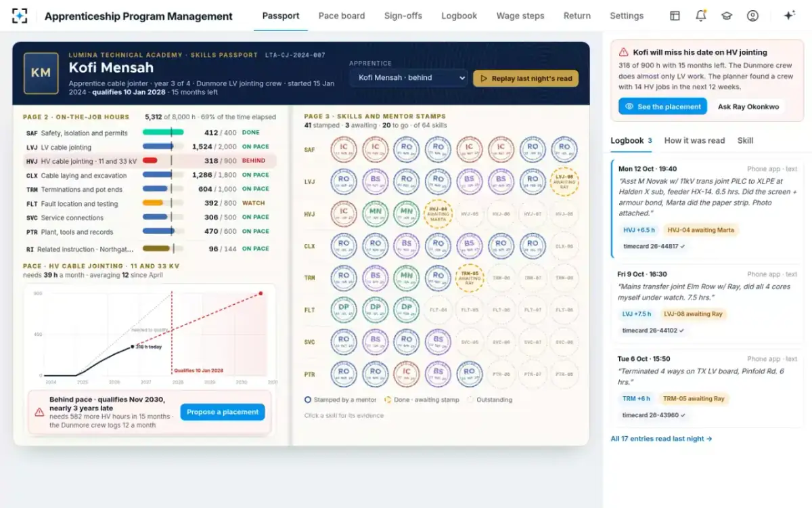Screen dimensions: 812x508
Task: Open the notifications bell
Action: (x=701, y=16)
